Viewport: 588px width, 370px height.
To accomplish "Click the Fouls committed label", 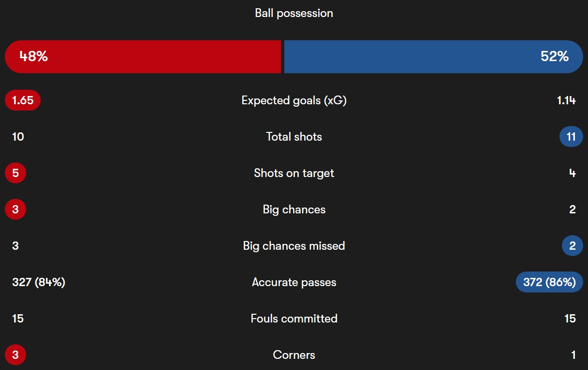I will (x=294, y=319).
